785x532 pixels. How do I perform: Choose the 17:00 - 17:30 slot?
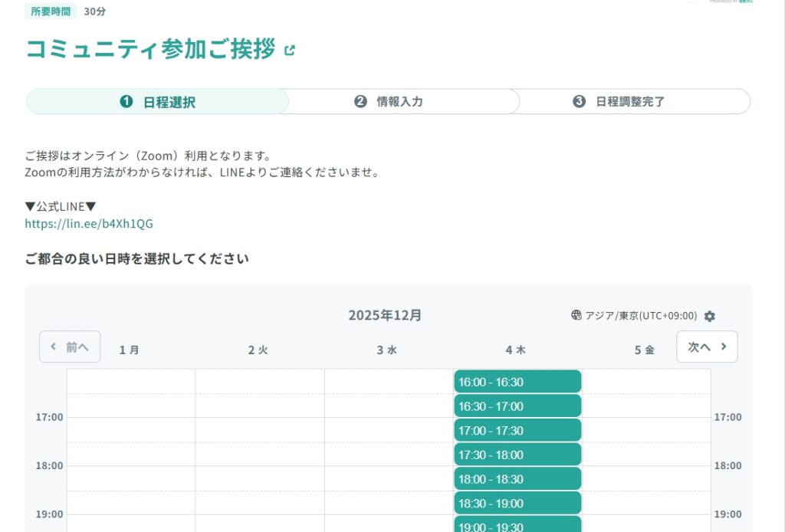coord(517,431)
